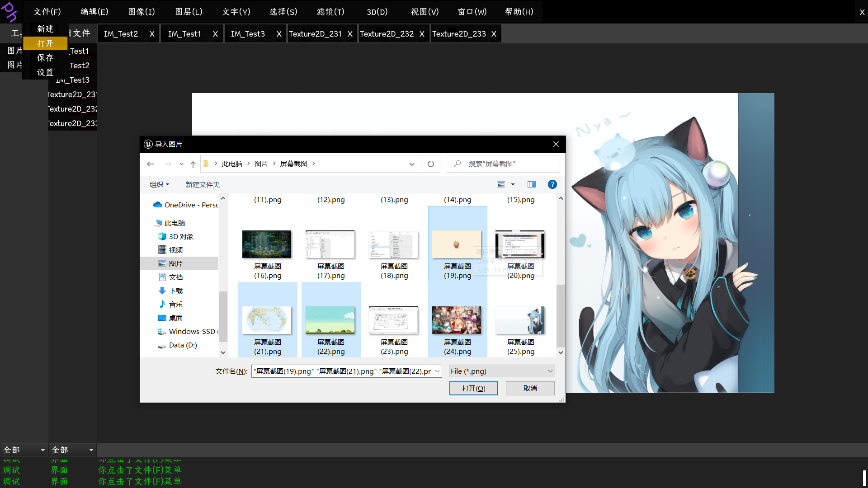Open the second 全部 filter dropdown in log
Screen dimensions: 868x488
click(x=72, y=450)
